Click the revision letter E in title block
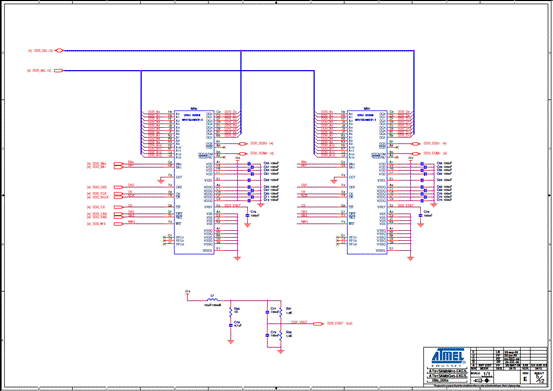The width and height of the screenshot is (553, 391). [x=525, y=379]
